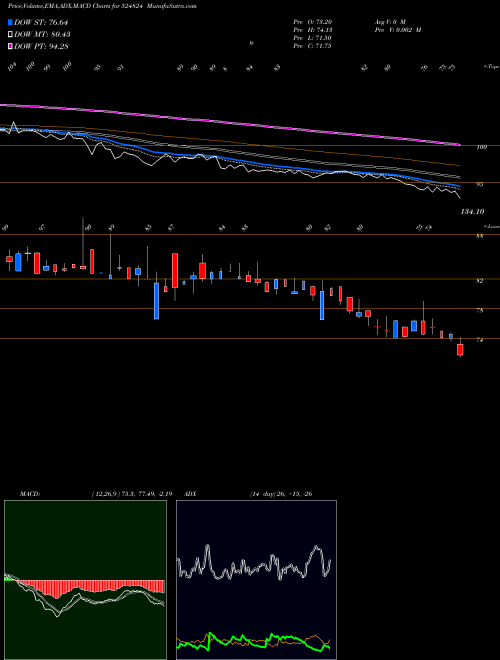
Task: Click the 'Pre O: 73.20' value
Action: pyautogui.click(x=312, y=22)
